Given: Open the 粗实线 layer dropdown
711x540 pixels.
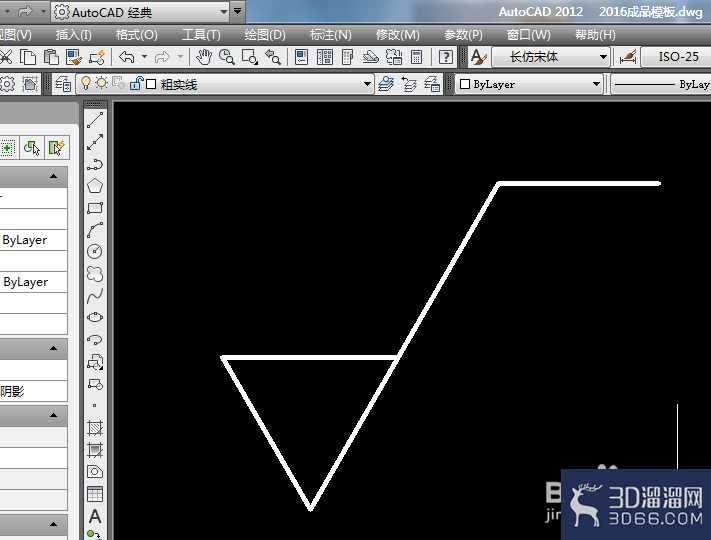Looking at the screenshot, I should pos(367,84).
